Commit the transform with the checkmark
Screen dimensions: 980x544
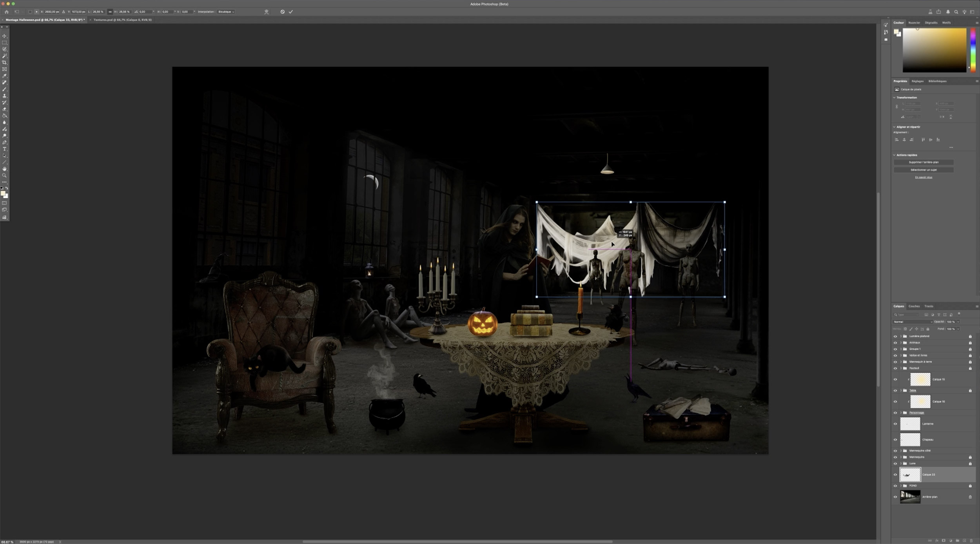pyautogui.click(x=291, y=12)
